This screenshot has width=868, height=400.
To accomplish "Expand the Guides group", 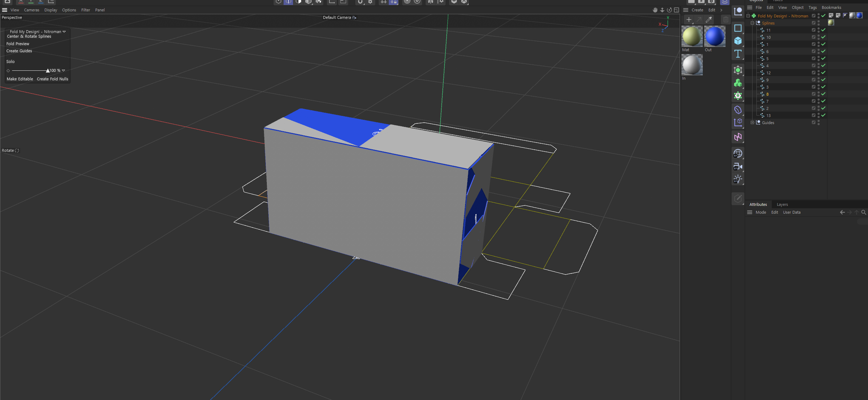I will [x=752, y=123].
